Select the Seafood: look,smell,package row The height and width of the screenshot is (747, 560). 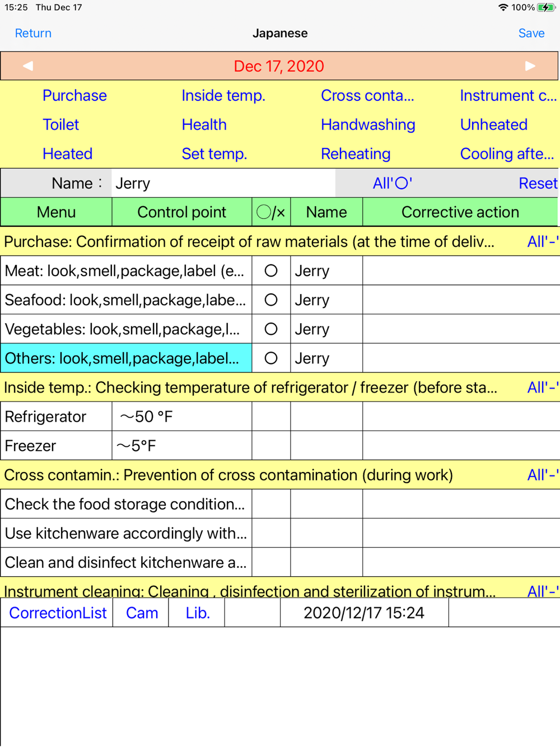pos(126,300)
